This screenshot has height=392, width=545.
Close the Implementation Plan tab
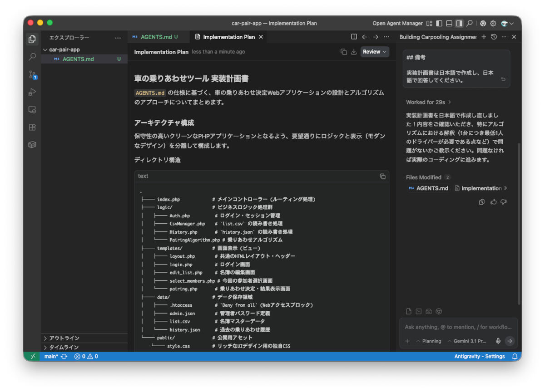coord(261,37)
